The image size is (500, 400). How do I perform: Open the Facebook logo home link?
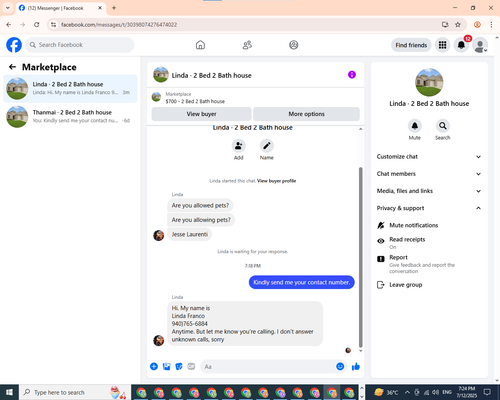click(x=14, y=45)
